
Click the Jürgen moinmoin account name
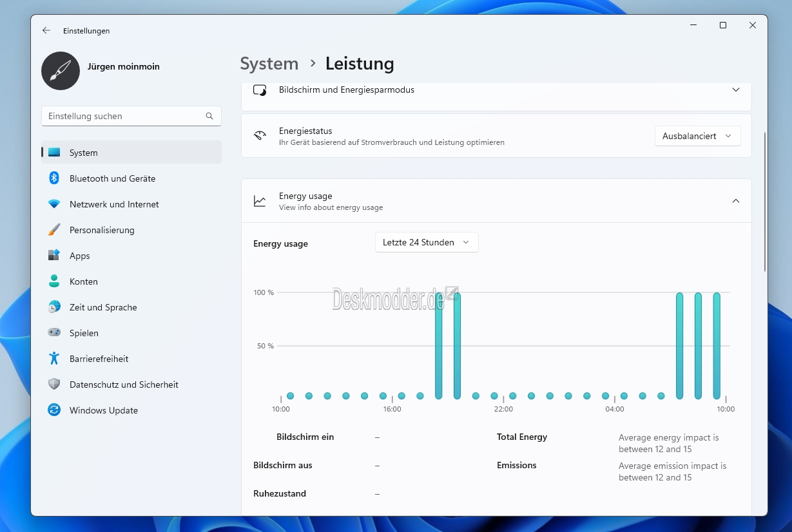pos(124,66)
